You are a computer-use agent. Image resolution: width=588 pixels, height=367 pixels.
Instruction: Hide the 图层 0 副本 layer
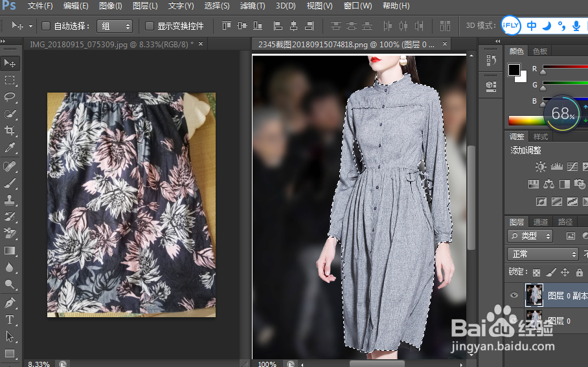coord(514,295)
